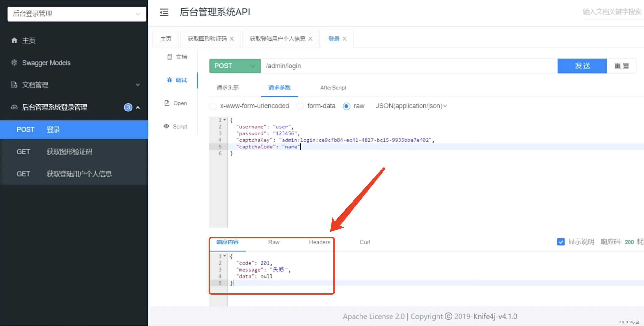Click the 文档管理 document icon
This screenshot has width=644, height=326.
click(14, 85)
